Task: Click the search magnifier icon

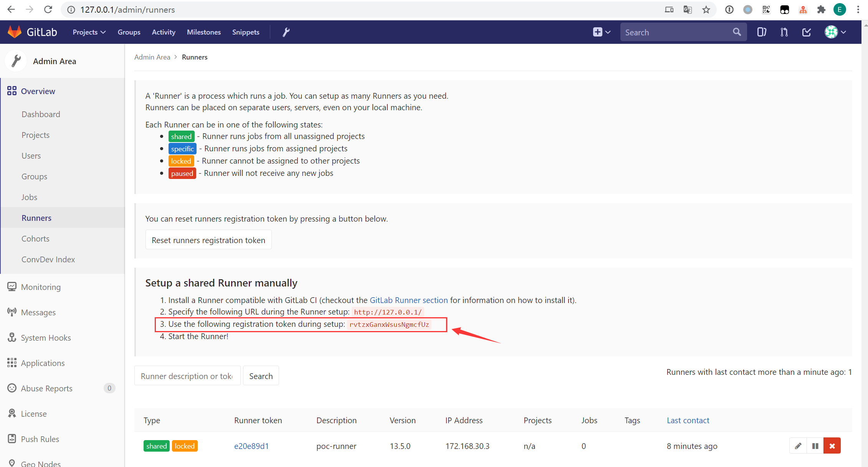Action: 737,32
